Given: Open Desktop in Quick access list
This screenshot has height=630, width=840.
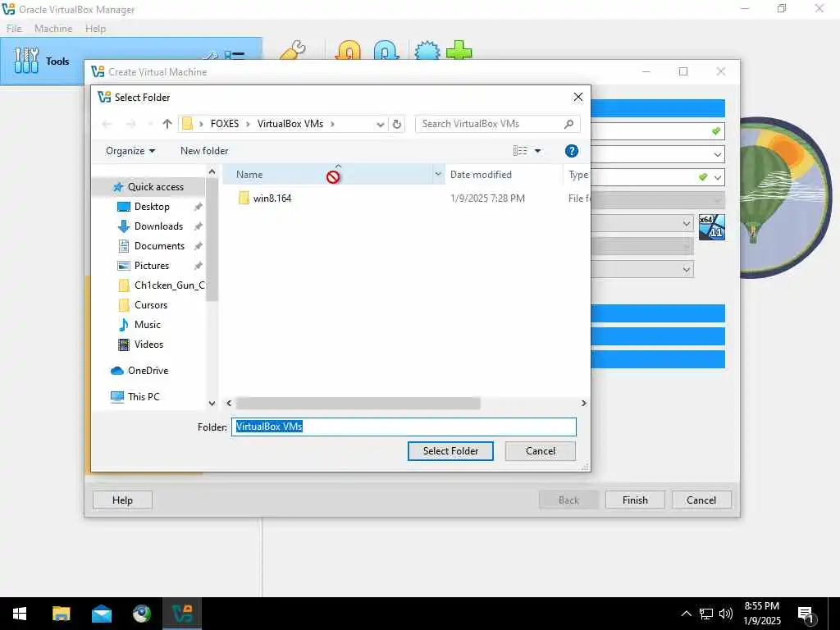Looking at the screenshot, I should pos(152,207).
